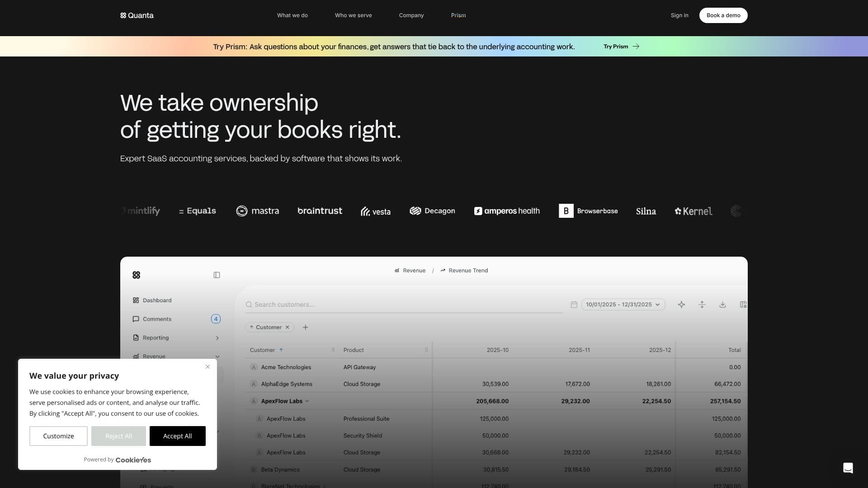Click the download icon in toolbar
Viewport: 868px width, 488px height.
coord(722,305)
